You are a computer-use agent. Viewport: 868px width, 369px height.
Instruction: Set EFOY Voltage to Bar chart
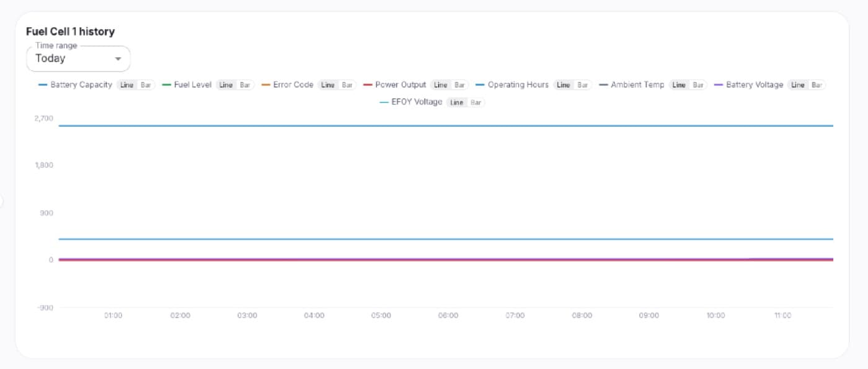point(476,102)
